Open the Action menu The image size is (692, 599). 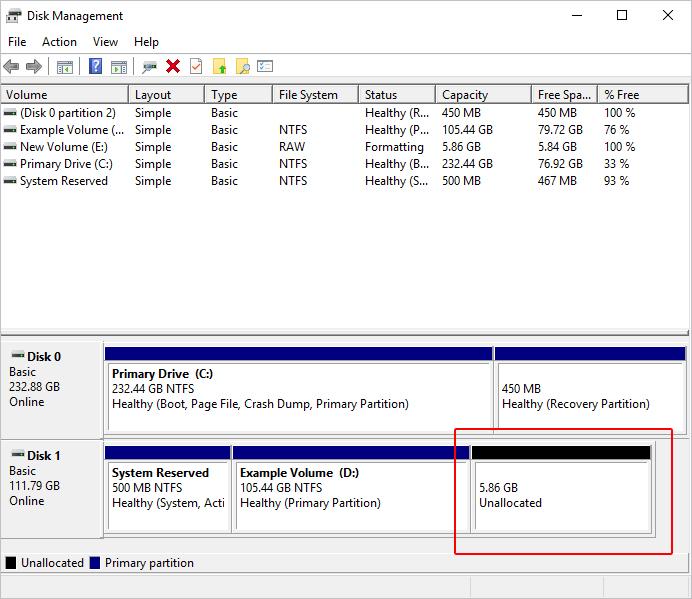59,42
